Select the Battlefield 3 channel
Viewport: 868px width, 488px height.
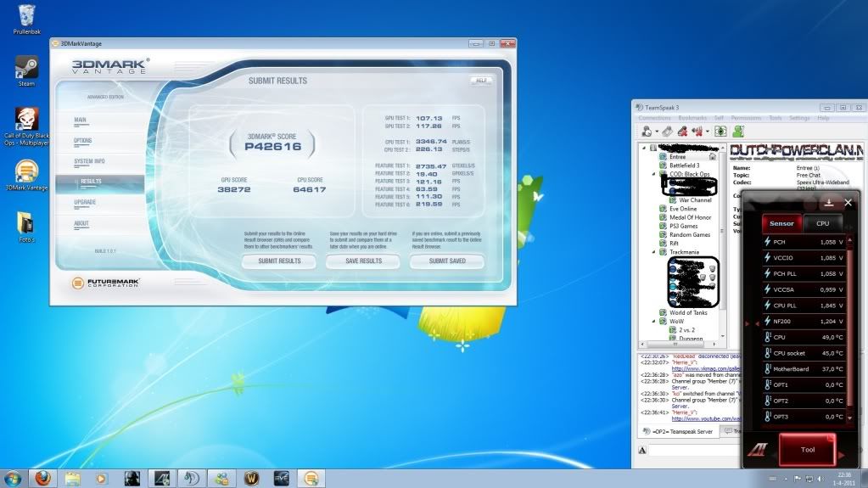pos(684,165)
